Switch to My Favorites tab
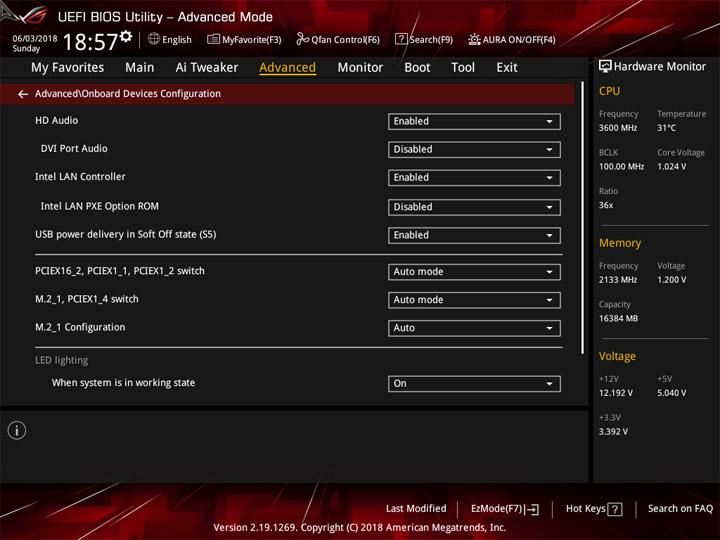The height and width of the screenshot is (540, 720). pyautogui.click(x=68, y=68)
